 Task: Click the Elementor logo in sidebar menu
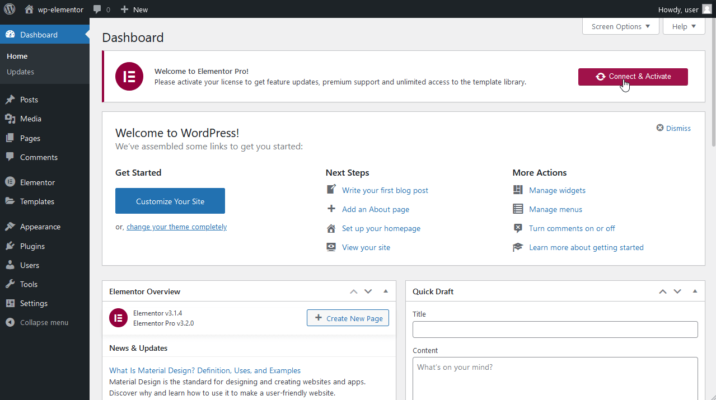click(9, 183)
